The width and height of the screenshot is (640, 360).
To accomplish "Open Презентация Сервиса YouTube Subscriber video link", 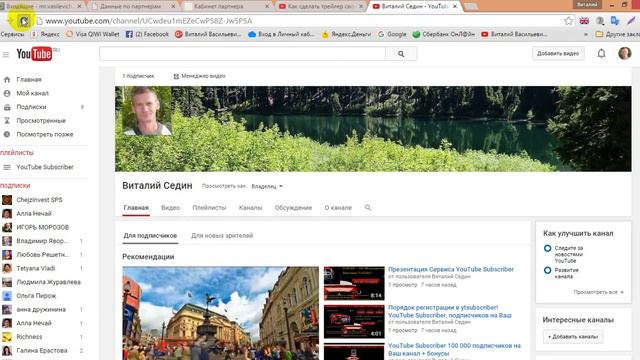I will [451, 269].
